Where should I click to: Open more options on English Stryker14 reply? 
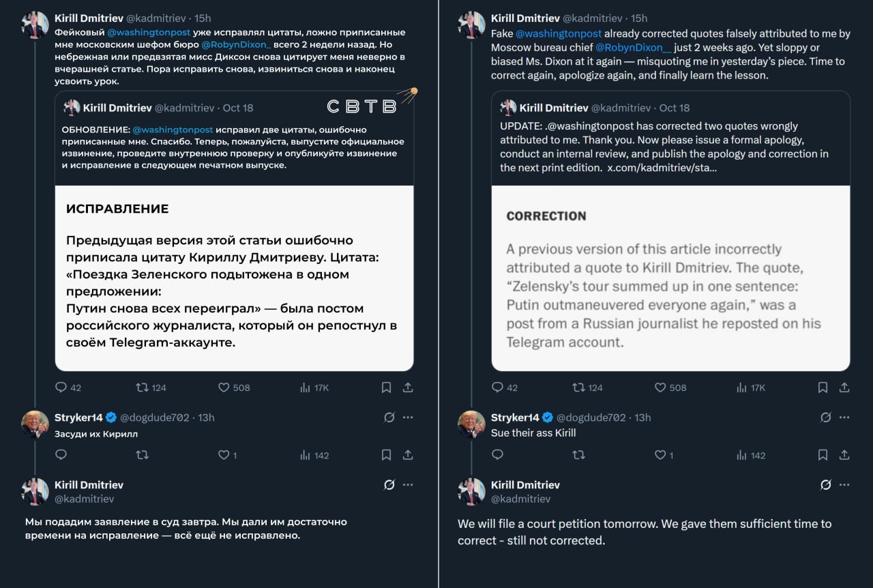click(x=844, y=417)
